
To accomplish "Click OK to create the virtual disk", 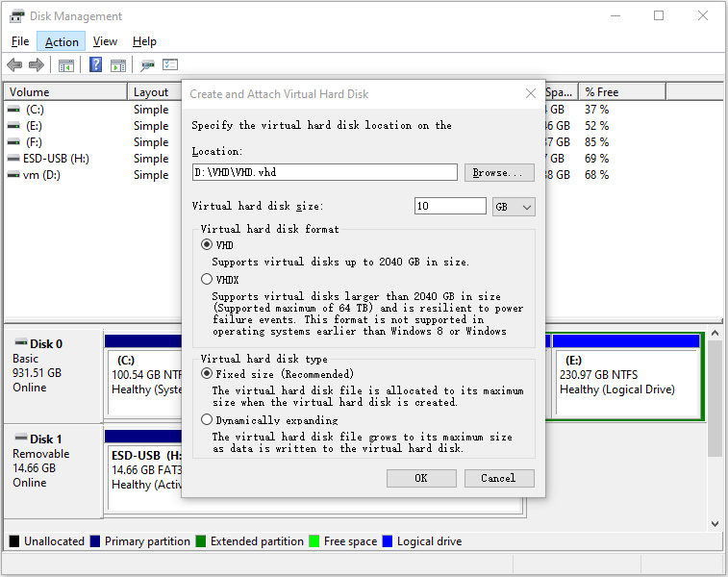I will (421, 478).
